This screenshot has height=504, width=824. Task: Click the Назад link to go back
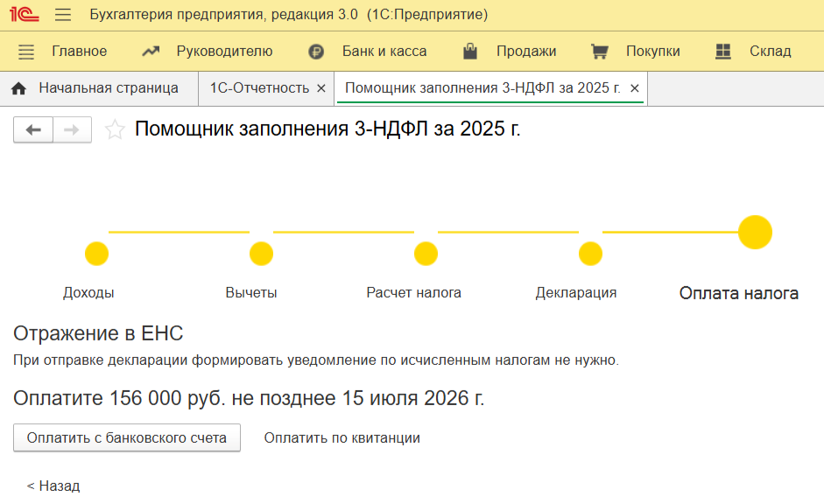[53, 486]
